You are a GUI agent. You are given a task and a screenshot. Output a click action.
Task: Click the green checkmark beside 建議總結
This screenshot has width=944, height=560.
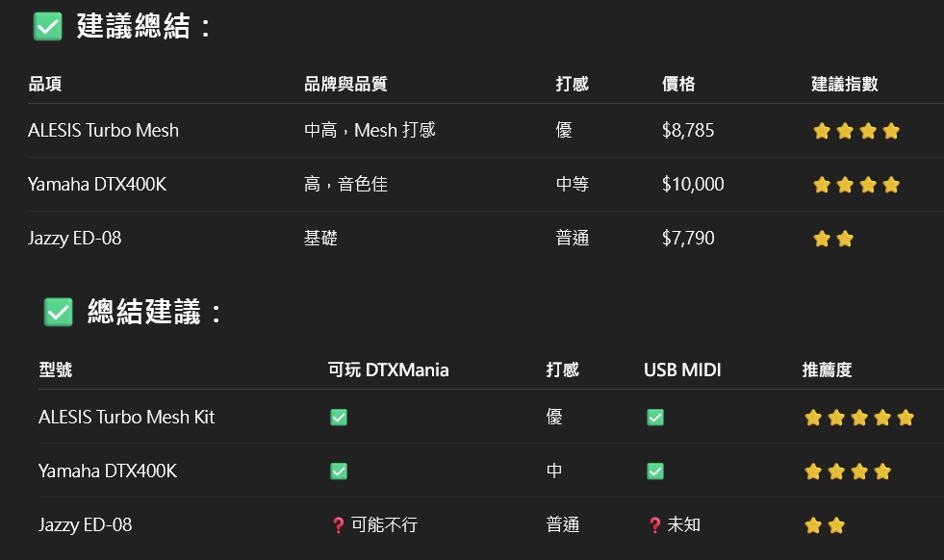47,27
